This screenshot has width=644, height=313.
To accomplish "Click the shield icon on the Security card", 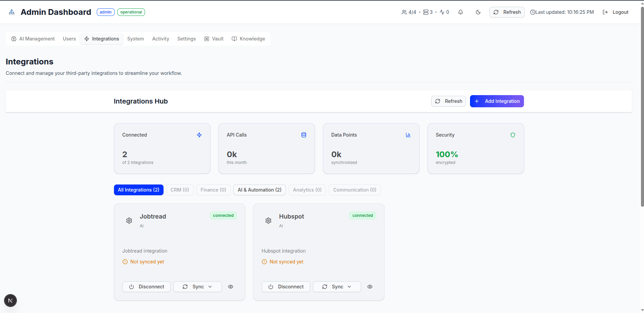I will [513, 135].
